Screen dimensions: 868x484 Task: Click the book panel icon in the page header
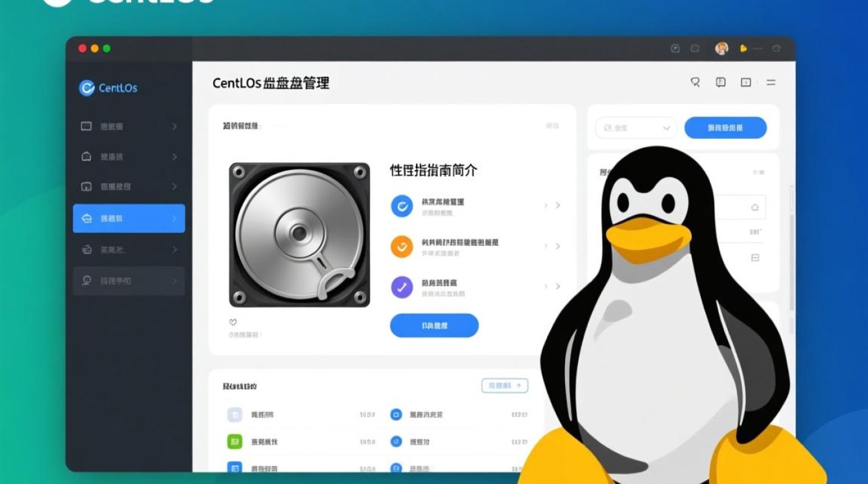(x=721, y=82)
